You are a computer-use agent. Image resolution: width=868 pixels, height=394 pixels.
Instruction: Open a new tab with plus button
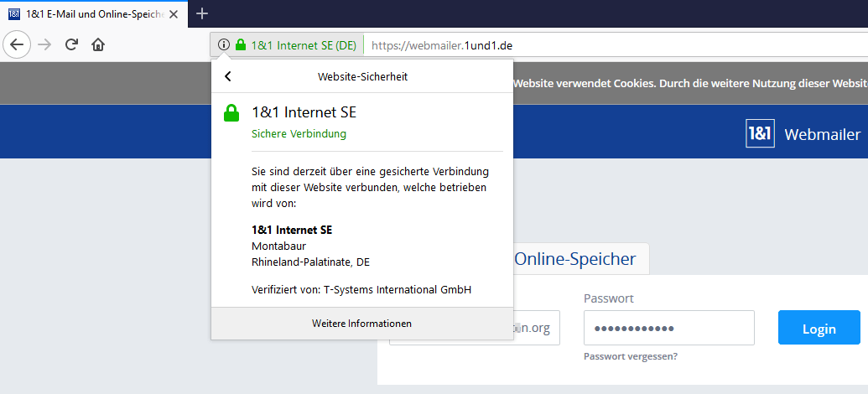pos(203,14)
